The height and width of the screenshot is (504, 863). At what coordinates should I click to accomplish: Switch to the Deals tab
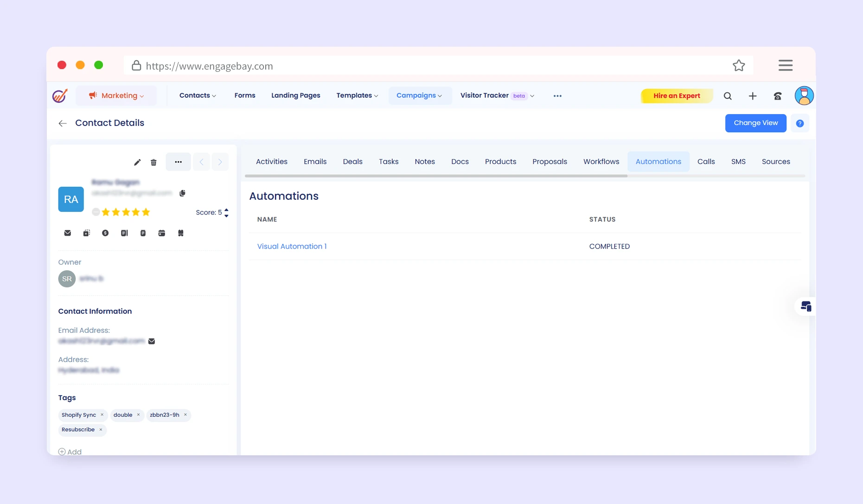point(352,161)
